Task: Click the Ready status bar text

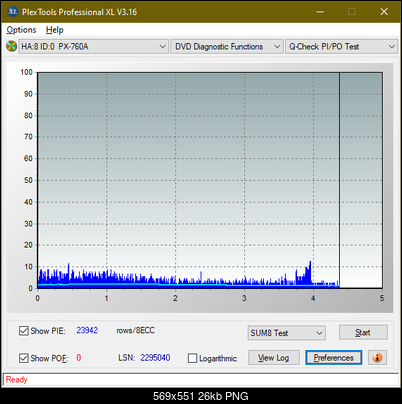Action: coord(16,379)
